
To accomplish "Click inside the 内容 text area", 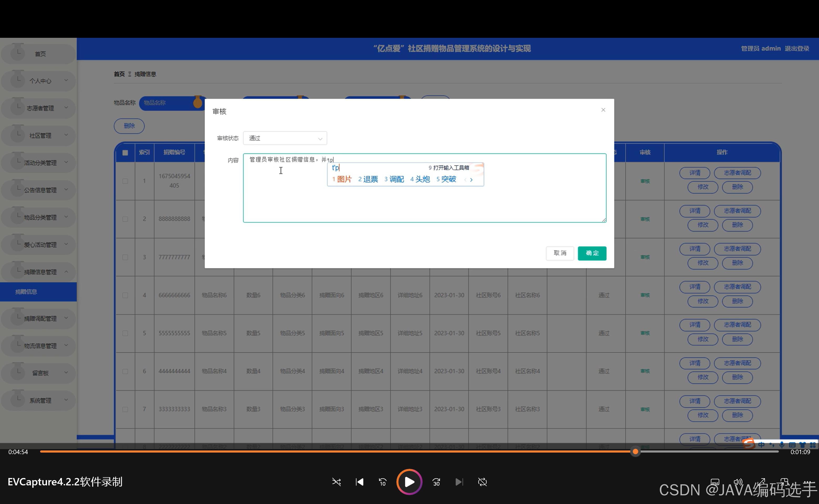I will [425, 188].
